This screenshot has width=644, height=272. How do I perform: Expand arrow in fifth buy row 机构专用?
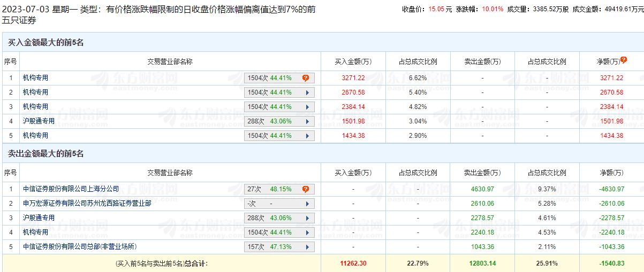point(307,136)
